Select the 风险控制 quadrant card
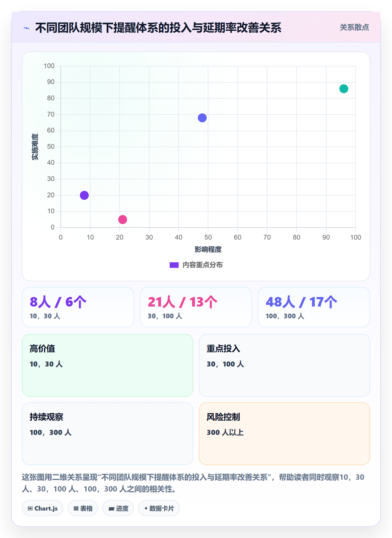392x538 pixels. pyautogui.click(x=284, y=434)
